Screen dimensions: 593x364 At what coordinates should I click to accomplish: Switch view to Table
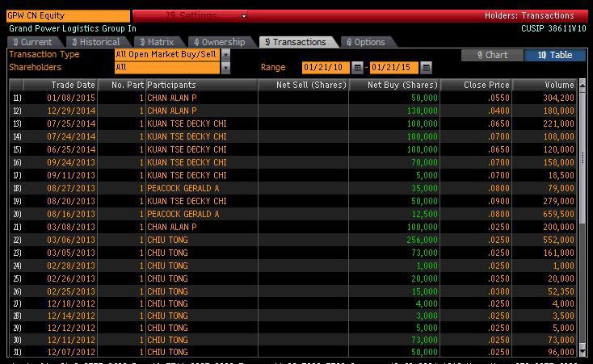pos(555,55)
